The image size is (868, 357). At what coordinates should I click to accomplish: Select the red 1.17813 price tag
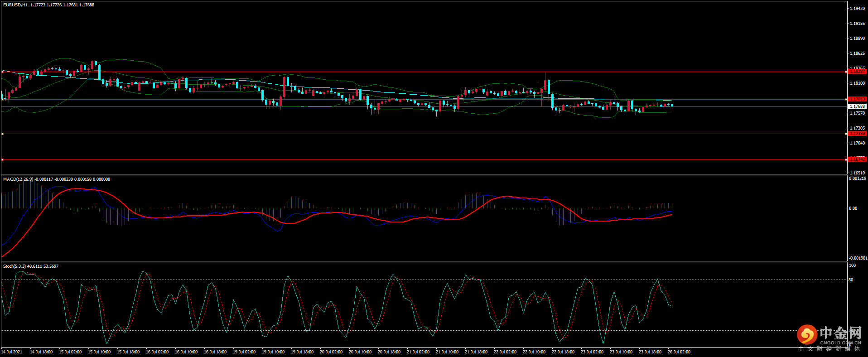pos(857,99)
